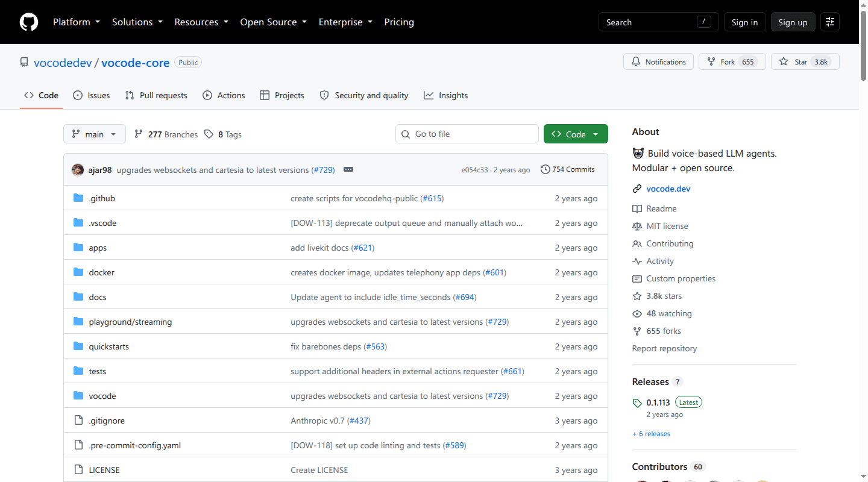Image resolution: width=868 pixels, height=482 pixels.
Task: Click the vocode.dev website link
Action: [668, 189]
